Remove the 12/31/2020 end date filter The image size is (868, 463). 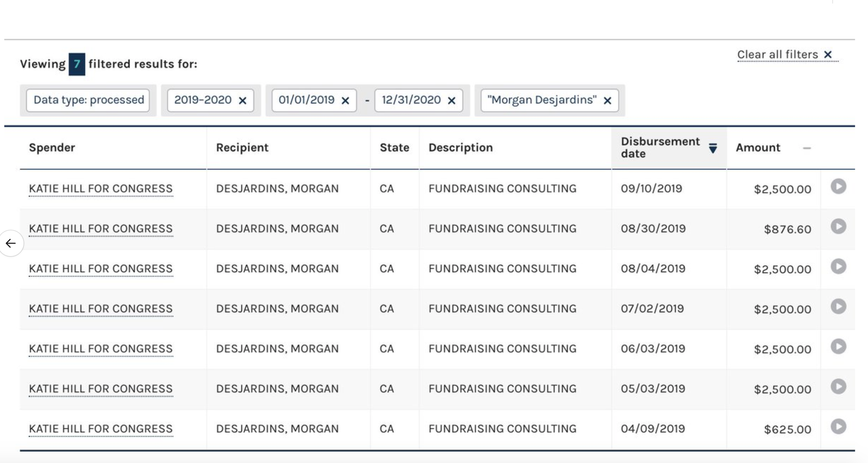tap(451, 101)
